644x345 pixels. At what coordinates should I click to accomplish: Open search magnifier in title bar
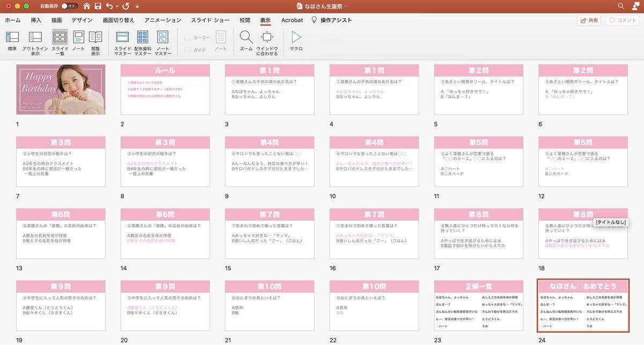pyautogui.click(x=621, y=6)
